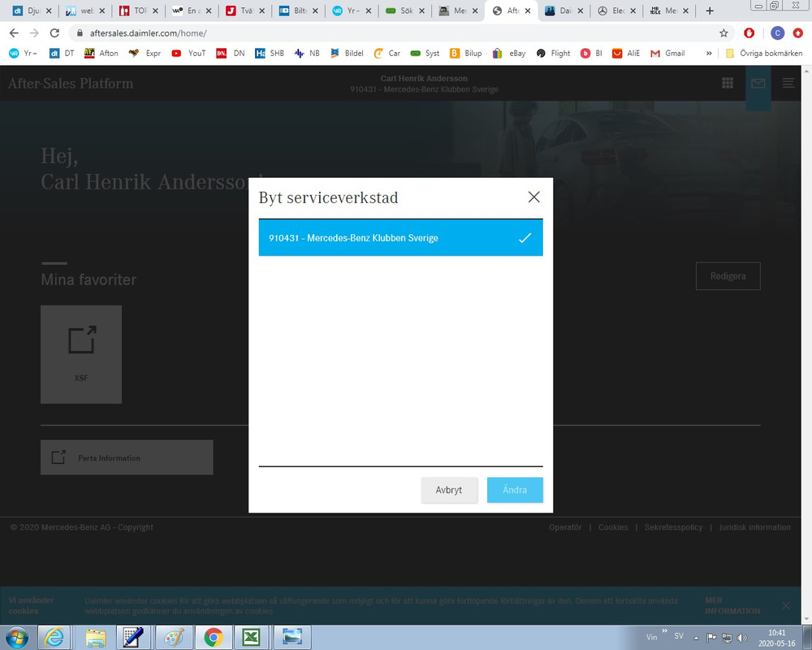The image size is (812, 650).
Task: Open the Car bookmark
Action: coord(387,53)
